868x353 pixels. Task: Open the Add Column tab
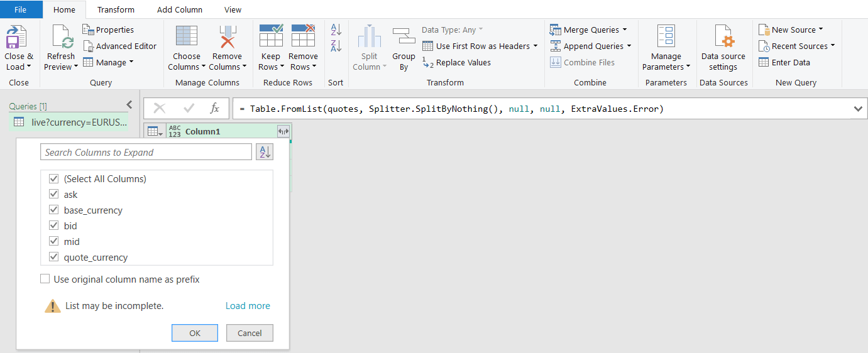point(180,9)
